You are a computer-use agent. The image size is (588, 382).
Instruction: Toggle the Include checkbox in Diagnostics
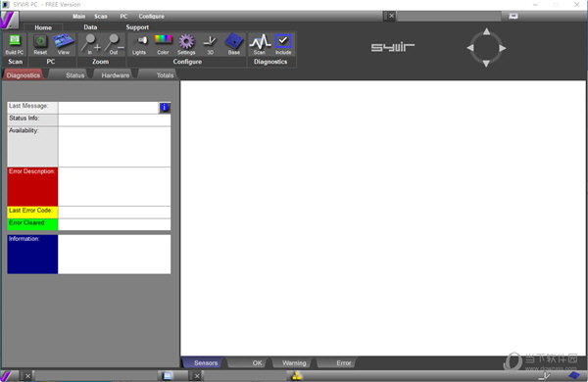click(x=283, y=44)
